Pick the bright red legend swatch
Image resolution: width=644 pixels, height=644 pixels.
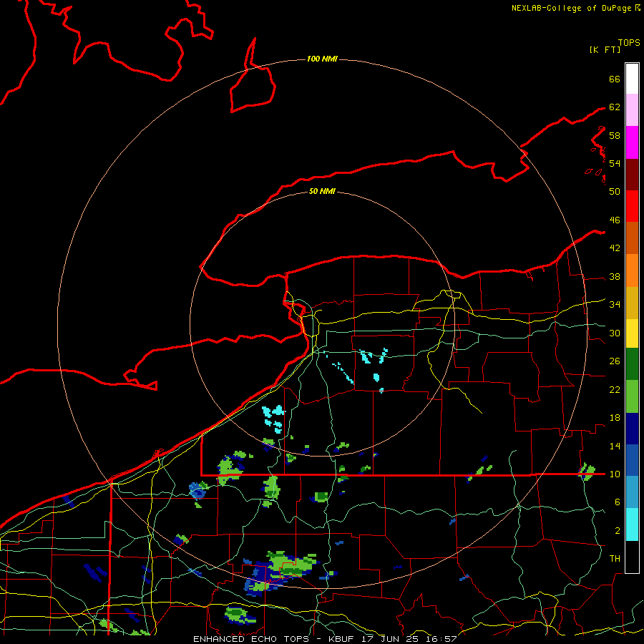tap(632, 206)
